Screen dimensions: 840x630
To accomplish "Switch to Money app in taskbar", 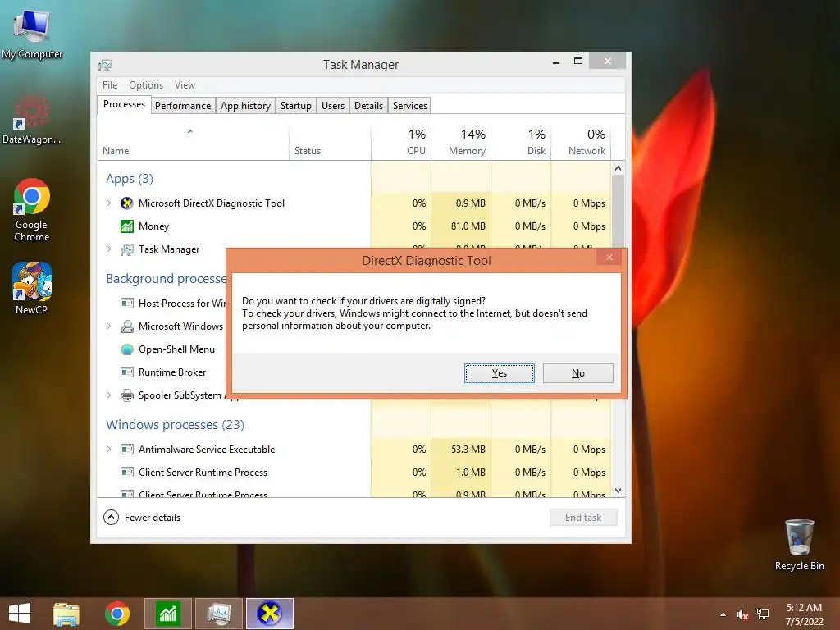I will 168,614.
